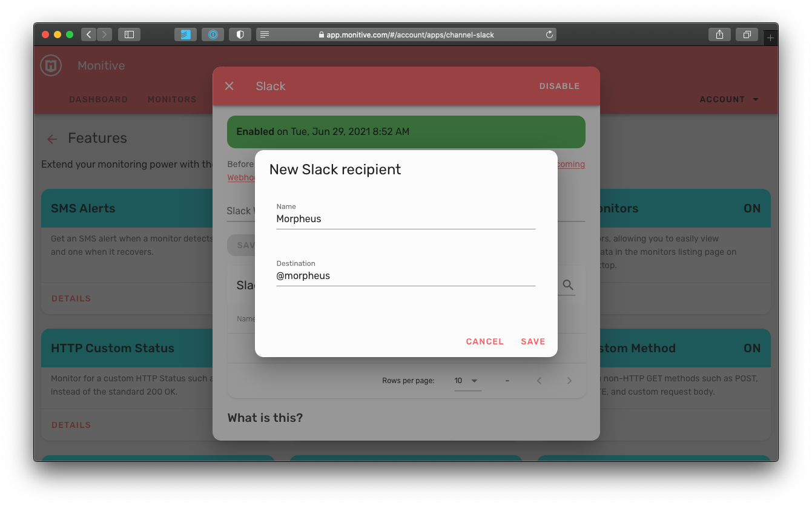Toggle the Safari sidebar button
The width and height of the screenshot is (812, 506).
(x=129, y=34)
